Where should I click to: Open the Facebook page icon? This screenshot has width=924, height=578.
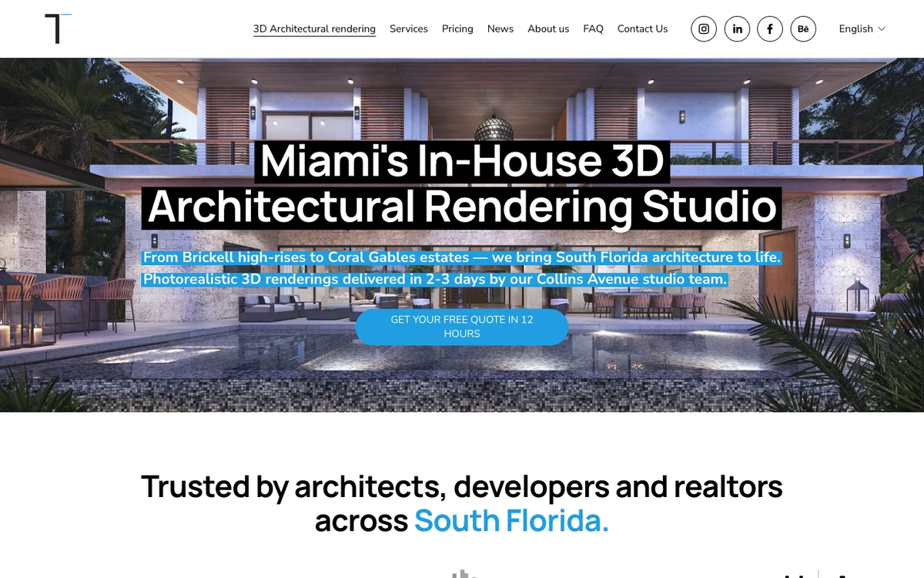click(770, 29)
